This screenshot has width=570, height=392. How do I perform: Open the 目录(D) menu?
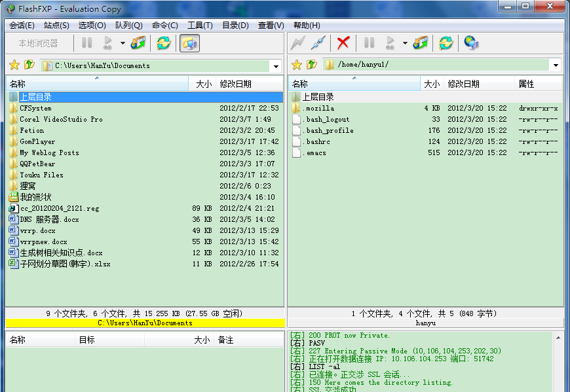tap(235, 26)
